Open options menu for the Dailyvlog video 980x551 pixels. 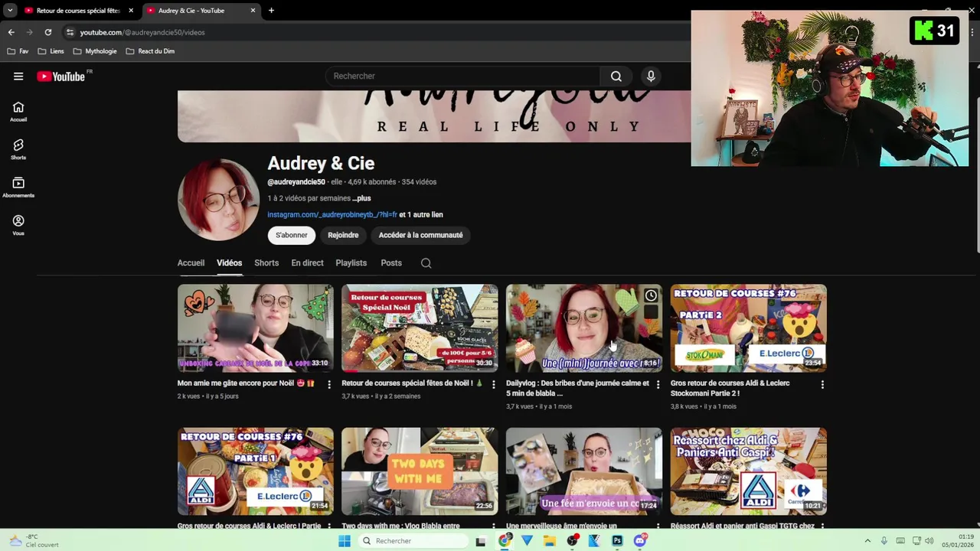[x=658, y=384]
